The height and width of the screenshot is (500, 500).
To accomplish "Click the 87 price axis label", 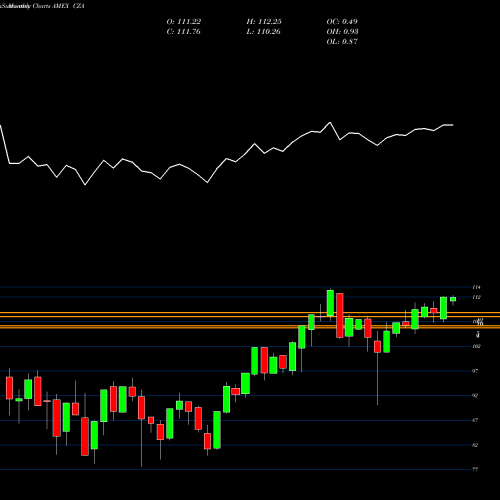I will pos(475,420).
